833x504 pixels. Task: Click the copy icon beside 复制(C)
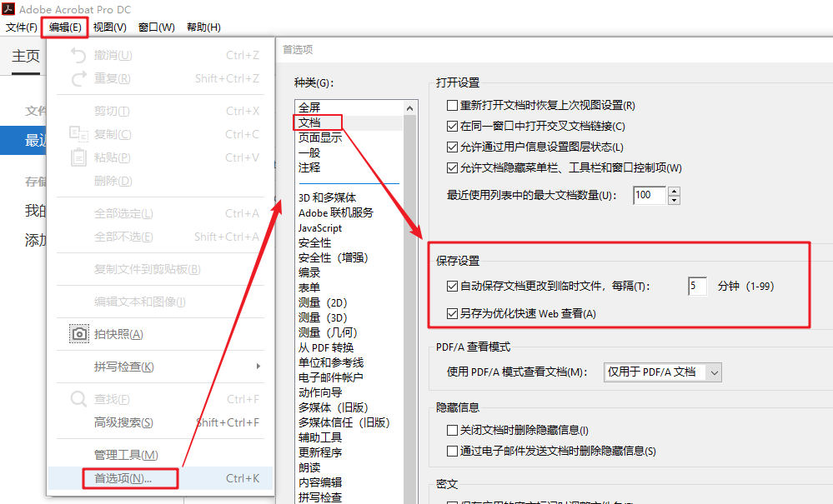pos(78,134)
